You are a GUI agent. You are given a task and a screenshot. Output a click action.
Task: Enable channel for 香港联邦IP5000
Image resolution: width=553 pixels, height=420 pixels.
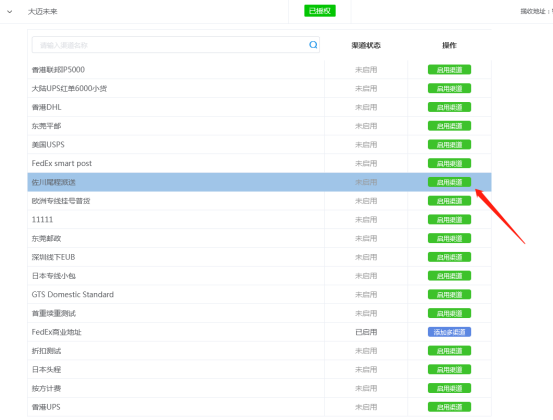449,70
